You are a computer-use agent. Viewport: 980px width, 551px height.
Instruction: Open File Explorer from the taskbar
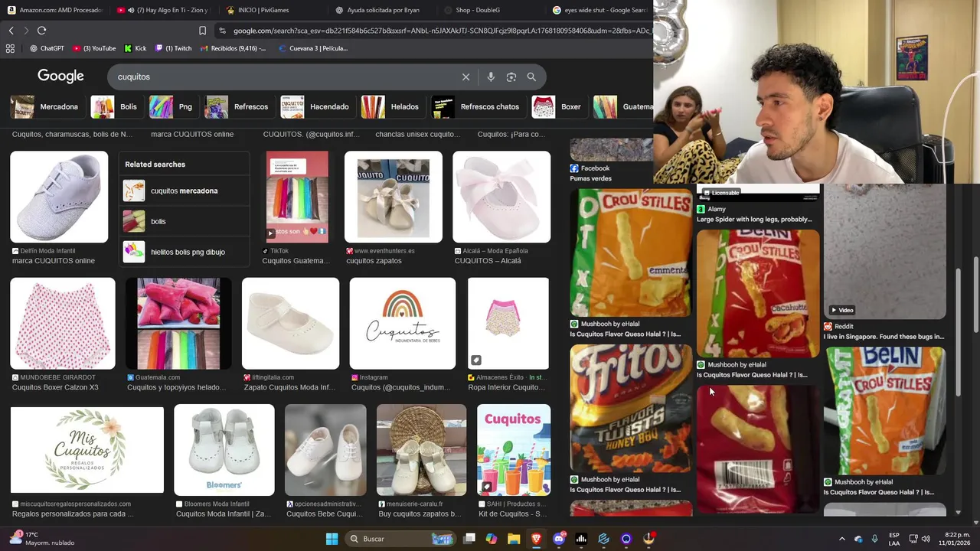[514, 539]
